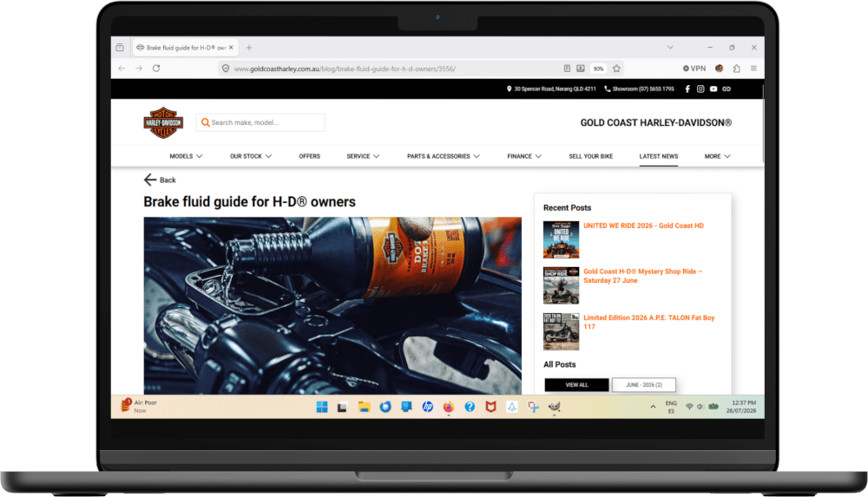This screenshot has height=497, width=868.
Task: Click the VIEW ALL posts button
Action: pyautogui.click(x=576, y=384)
